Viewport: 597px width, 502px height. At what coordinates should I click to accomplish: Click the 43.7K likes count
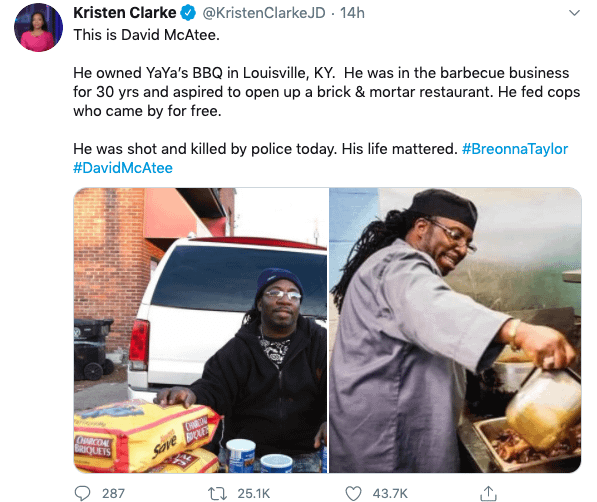coord(390,494)
